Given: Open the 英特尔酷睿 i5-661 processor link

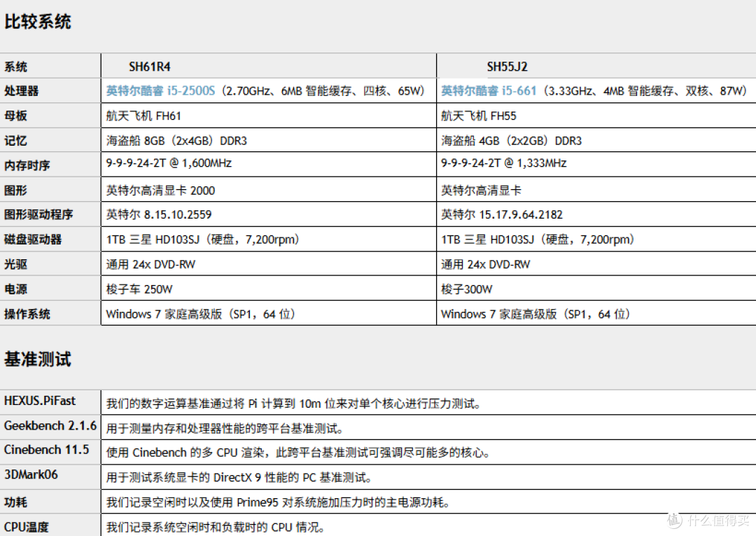Looking at the screenshot, I should point(489,90).
